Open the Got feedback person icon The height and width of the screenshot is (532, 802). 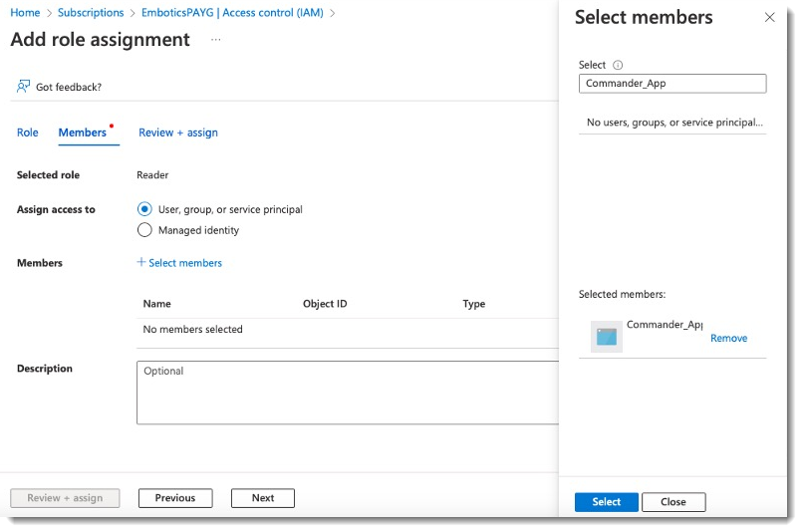(23, 87)
